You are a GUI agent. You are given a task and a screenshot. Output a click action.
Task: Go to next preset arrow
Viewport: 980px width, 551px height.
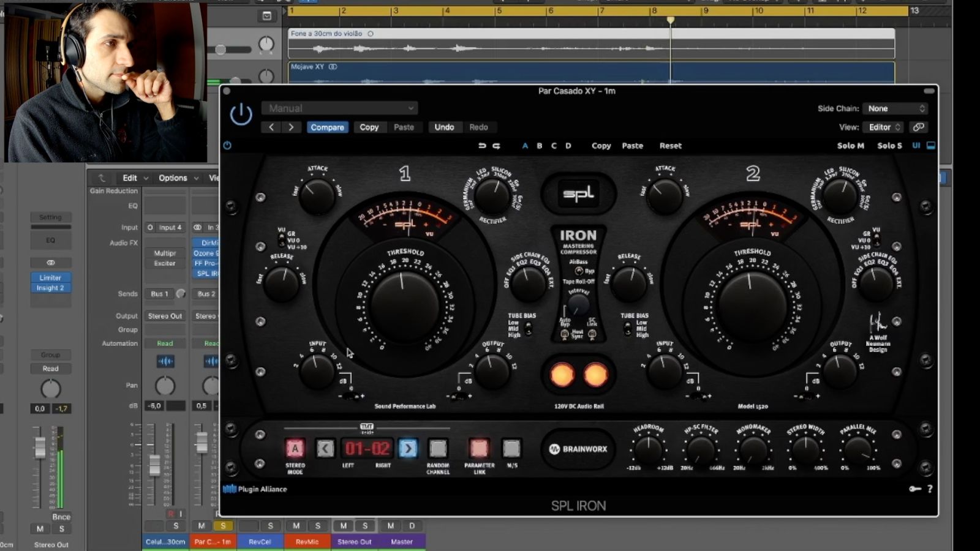(291, 127)
